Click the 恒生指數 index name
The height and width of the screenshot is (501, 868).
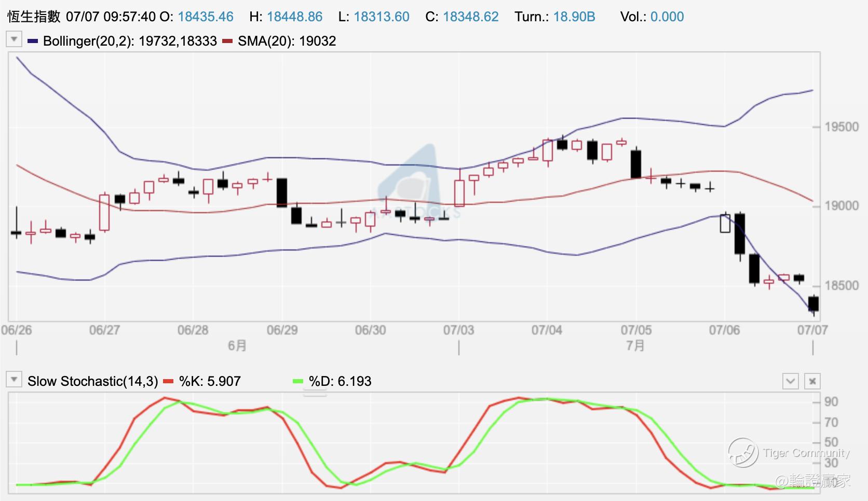pyautogui.click(x=34, y=17)
